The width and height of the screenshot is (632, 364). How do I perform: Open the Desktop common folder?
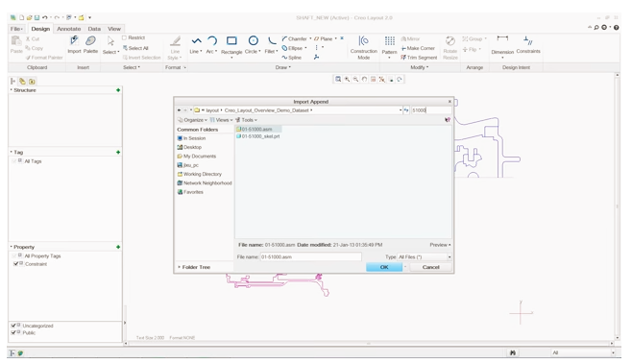(x=189, y=147)
